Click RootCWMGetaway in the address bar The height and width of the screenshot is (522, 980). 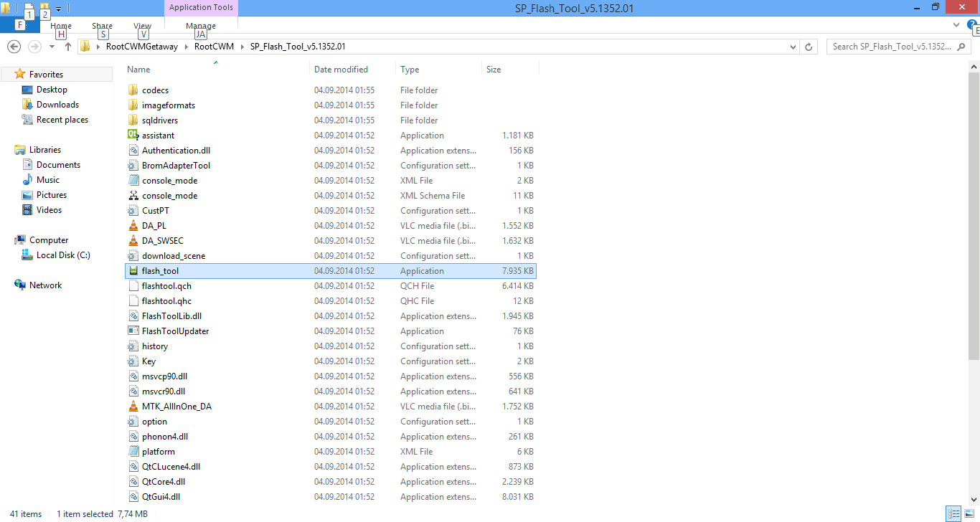pyautogui.click(x=143, y=47)
